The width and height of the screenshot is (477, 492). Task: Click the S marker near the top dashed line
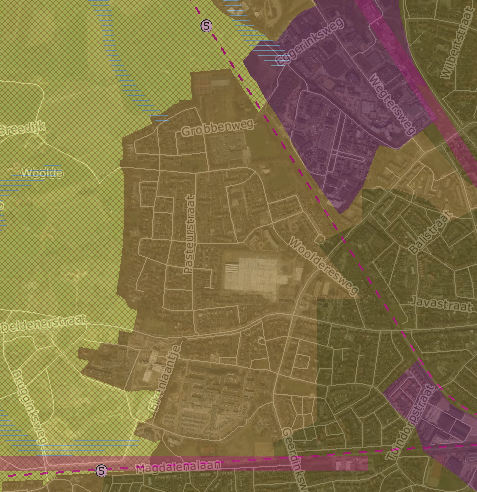coord(206,26)
